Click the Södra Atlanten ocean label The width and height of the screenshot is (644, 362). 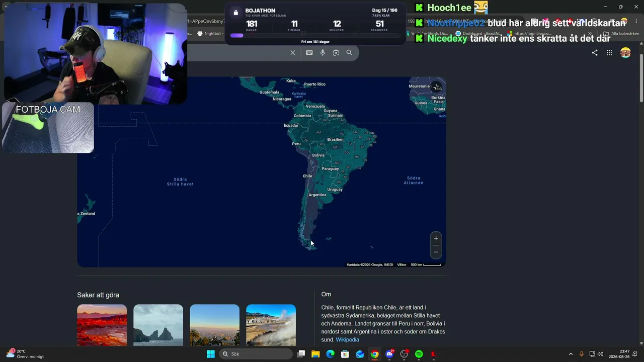(x=414, y=180)
